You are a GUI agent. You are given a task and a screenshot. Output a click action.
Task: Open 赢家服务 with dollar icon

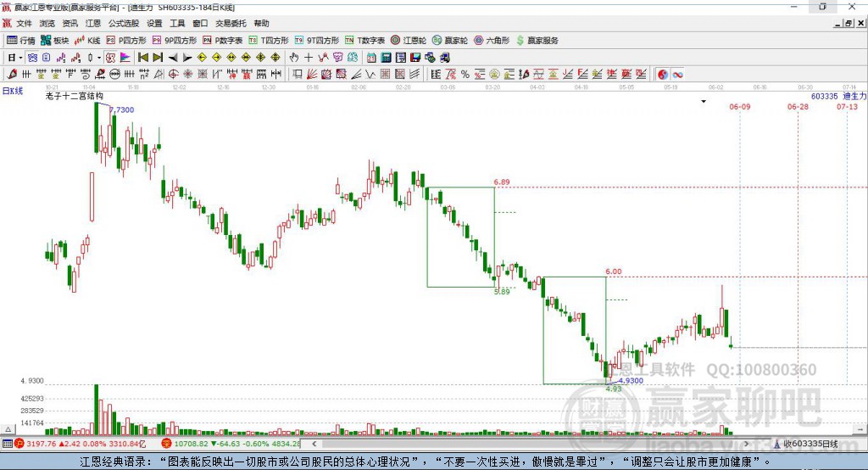pos(537,41)
